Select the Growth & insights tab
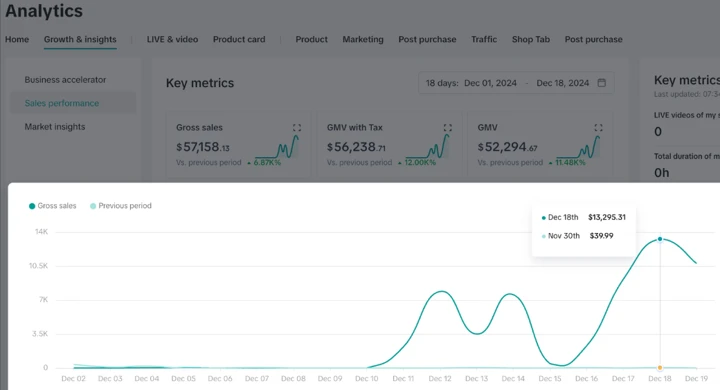The image size is (720, 390). [x=80, y=40]
